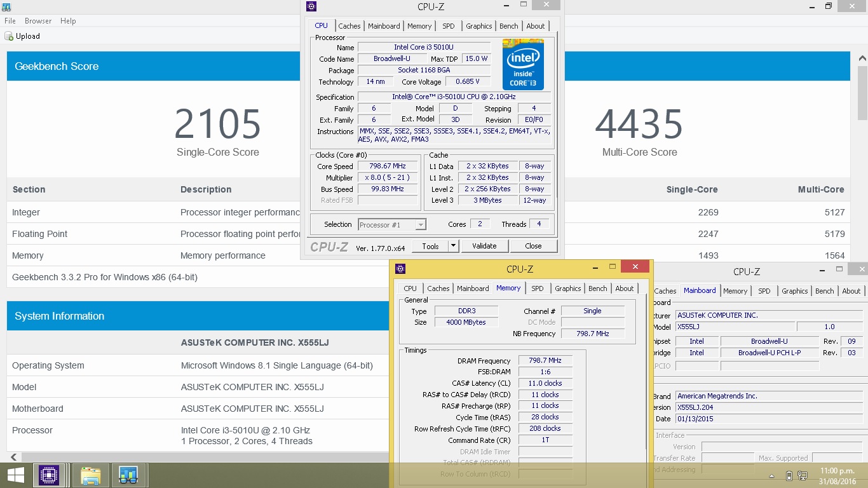This screenshot has height=488, width=868.
Task: Open the Windows Start button
Action: tap(15, 475)
